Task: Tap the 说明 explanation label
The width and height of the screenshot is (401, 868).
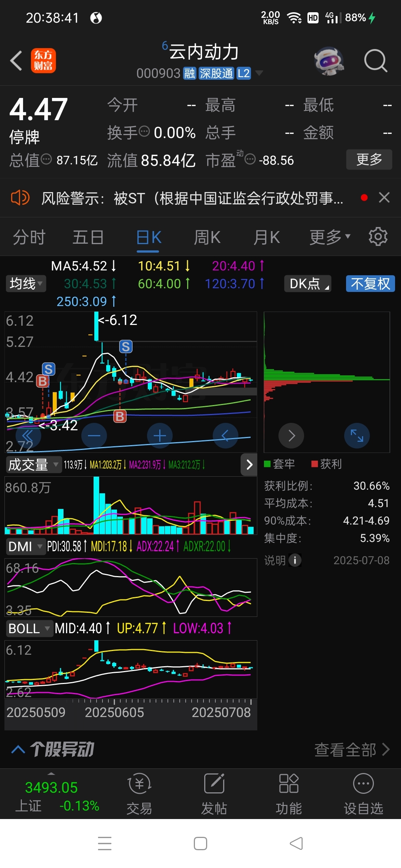Action: [275, 560]
